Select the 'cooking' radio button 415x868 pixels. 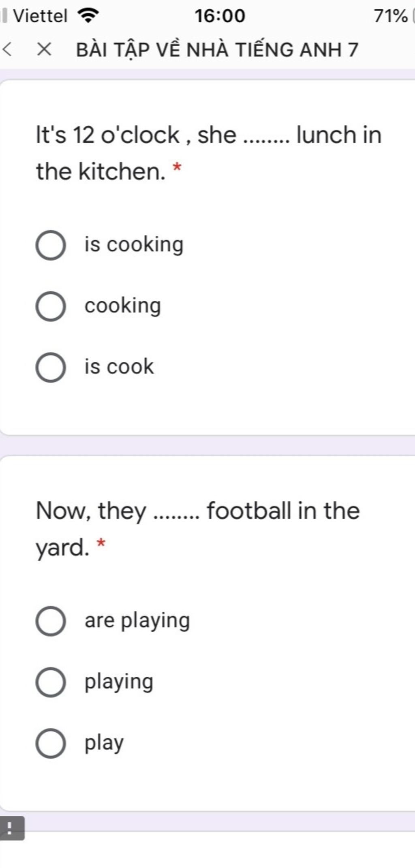click(51, 306)
